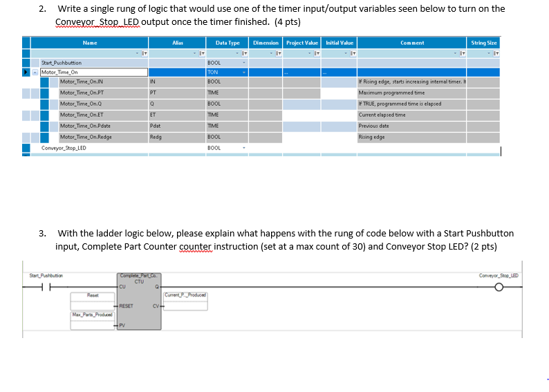Click the 'Previous date' comment cell

(x=412, y=126)
